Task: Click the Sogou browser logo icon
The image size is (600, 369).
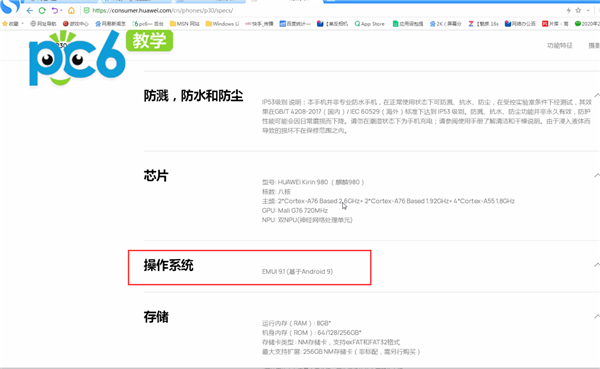Action: 11,6
